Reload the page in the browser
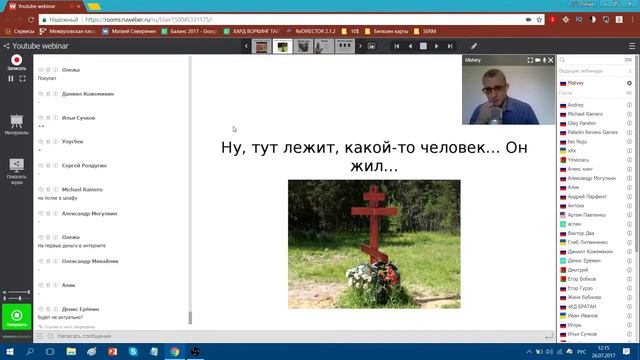Viewport: 640px width, 360px height. pos(31,19)
